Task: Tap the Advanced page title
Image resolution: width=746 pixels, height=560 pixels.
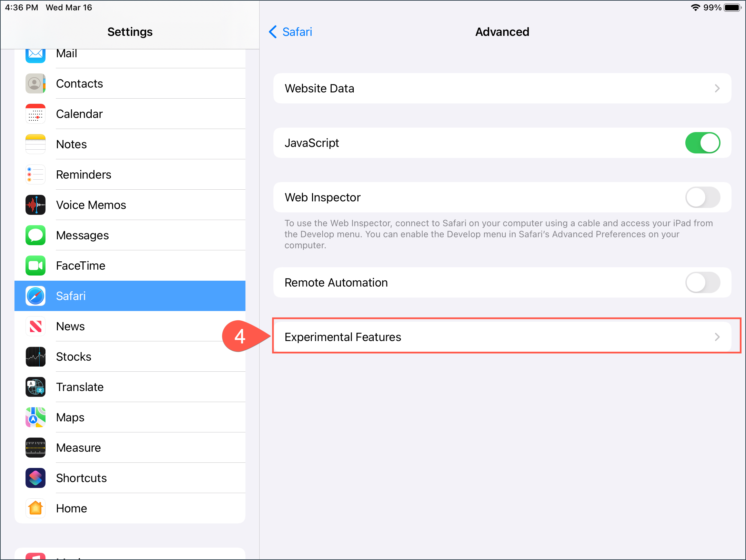Action: pos(502,32)
